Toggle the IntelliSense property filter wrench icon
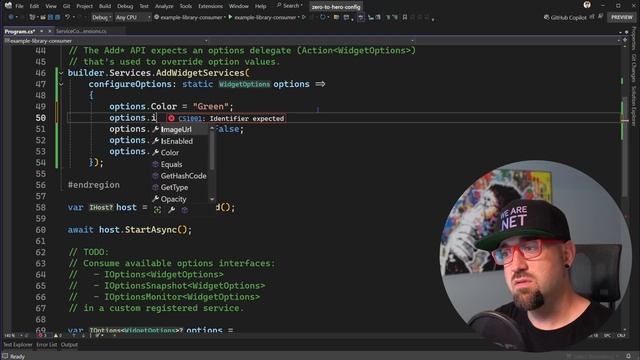640x360 pixels. pos(171,210)
